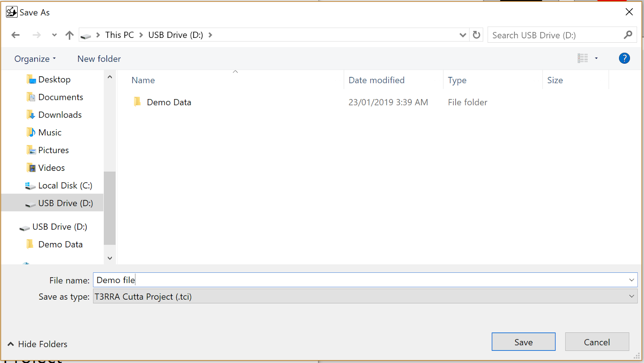The image size is (644, 363).
Task: Open Help with the question mark icon
Action: [x=624, y=58]
